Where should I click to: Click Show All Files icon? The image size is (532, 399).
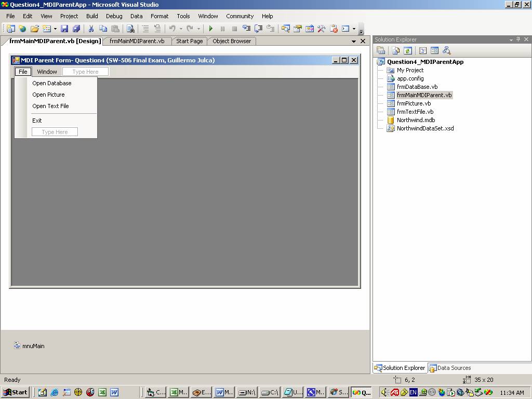click(396, 50)
